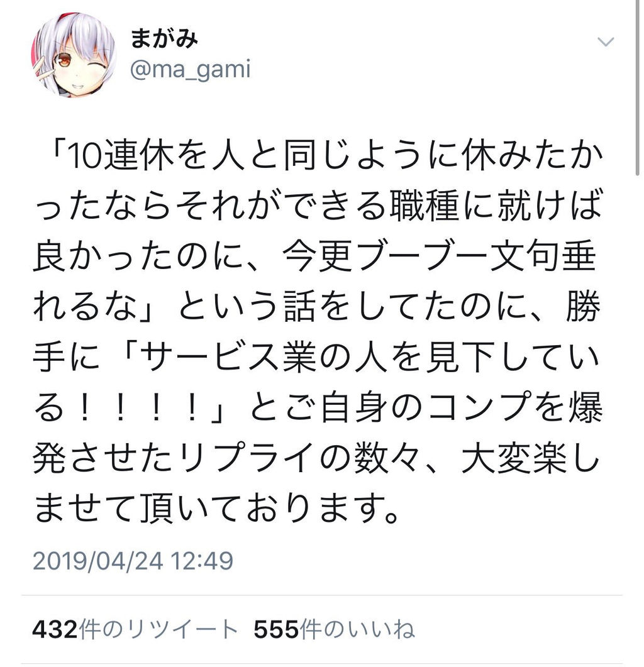Open the まがみ profile avatar
This screenshot has height=667, width=644.
click(x=74, y=55)
